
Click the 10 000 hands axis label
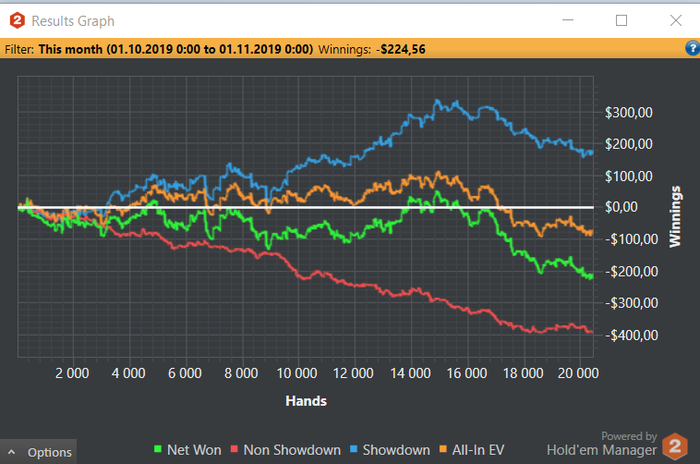click(297, 373)
